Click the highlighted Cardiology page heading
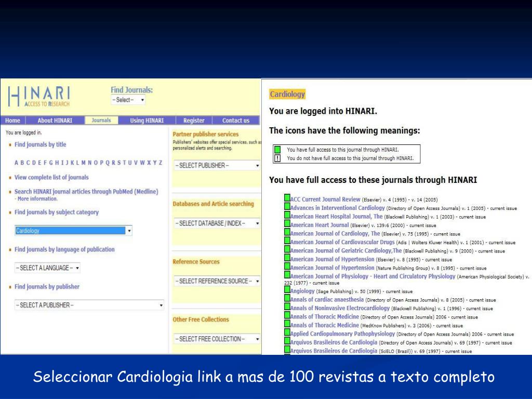 pos(287,94)
